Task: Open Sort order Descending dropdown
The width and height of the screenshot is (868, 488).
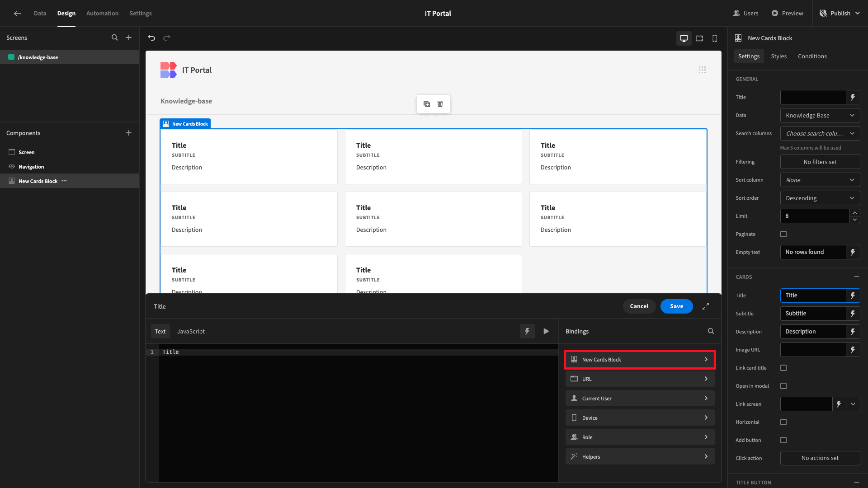Action: 820,198
